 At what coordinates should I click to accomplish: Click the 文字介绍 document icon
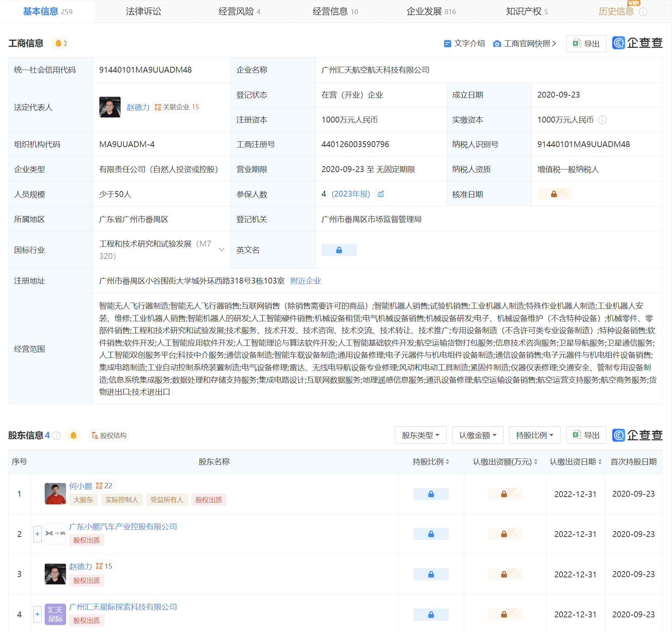pyautogui.click(x=447, y=44)
